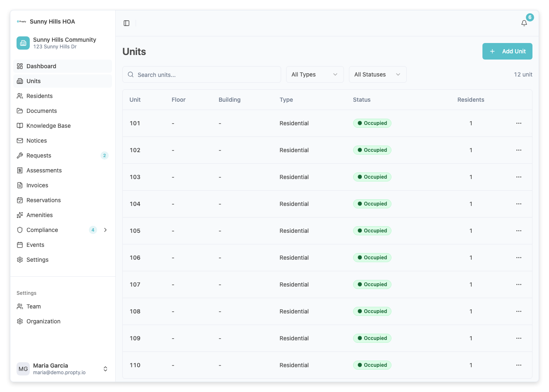Click the ellipsis icon for unit 110

[518, 365]
